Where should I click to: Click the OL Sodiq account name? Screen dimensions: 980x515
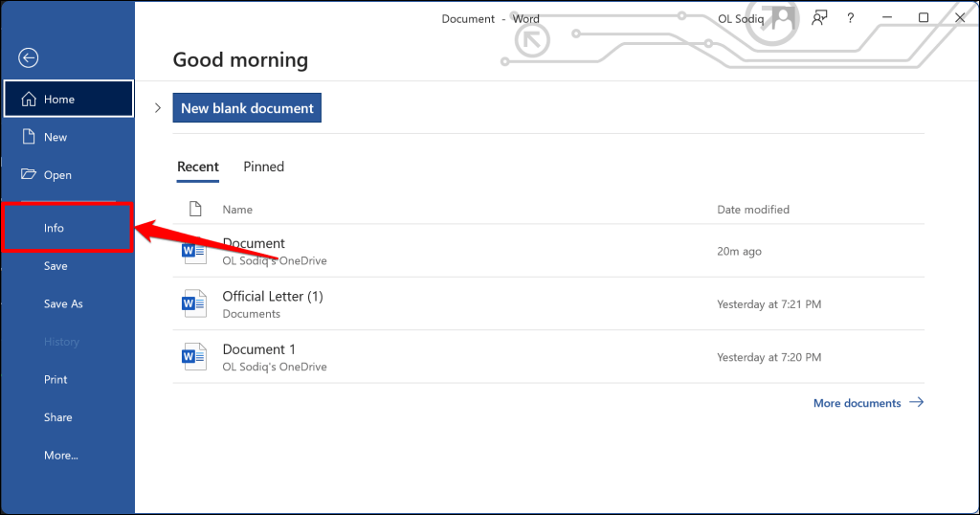tap(741, 19)
